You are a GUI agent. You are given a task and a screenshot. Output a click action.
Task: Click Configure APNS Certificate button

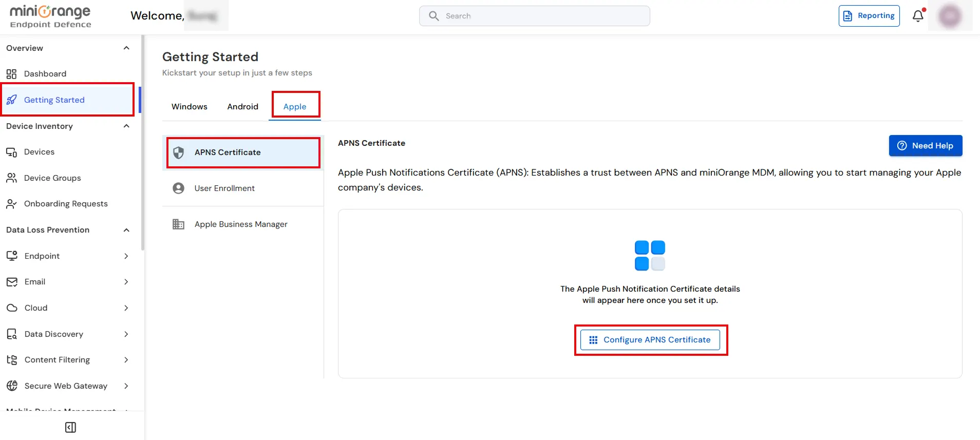point(650,340)
